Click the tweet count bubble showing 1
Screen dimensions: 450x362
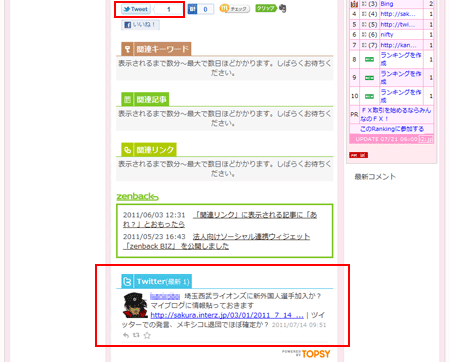point(168,9)
